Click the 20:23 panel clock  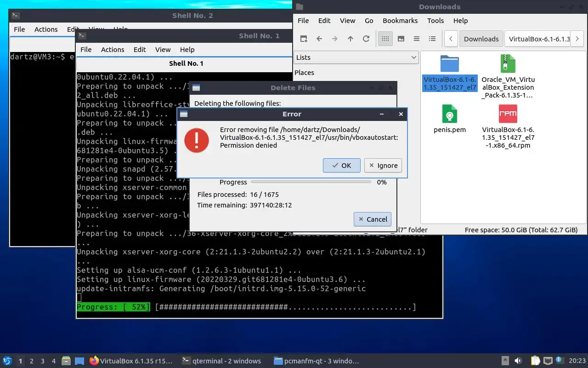click(x=577, y=361)
